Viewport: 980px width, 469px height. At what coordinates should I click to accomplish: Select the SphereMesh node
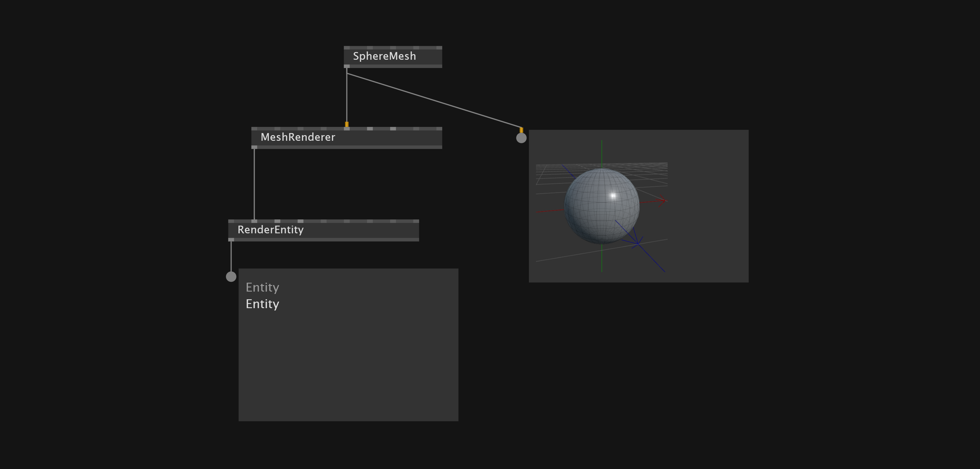click(x=384, y=56)
